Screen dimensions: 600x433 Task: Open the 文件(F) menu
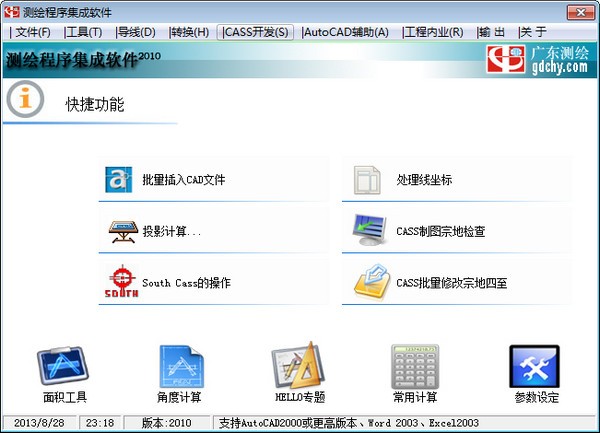(x=31, y=32)
